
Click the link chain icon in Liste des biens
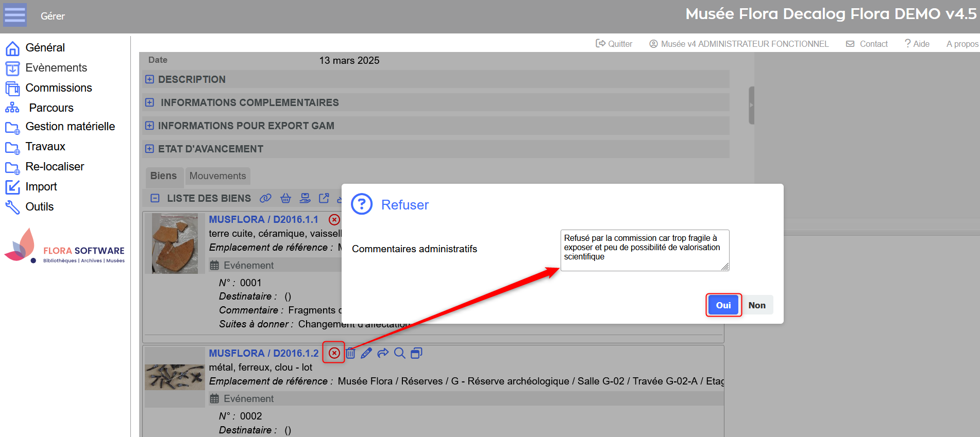265,198
